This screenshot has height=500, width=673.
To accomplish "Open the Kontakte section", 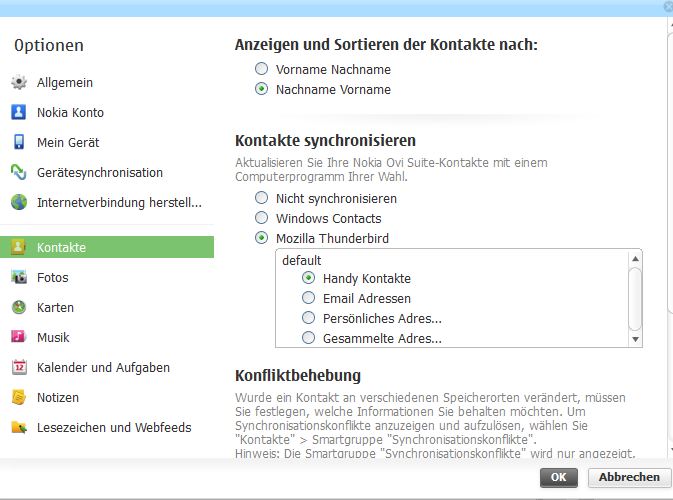I will (x=107, y=247).
